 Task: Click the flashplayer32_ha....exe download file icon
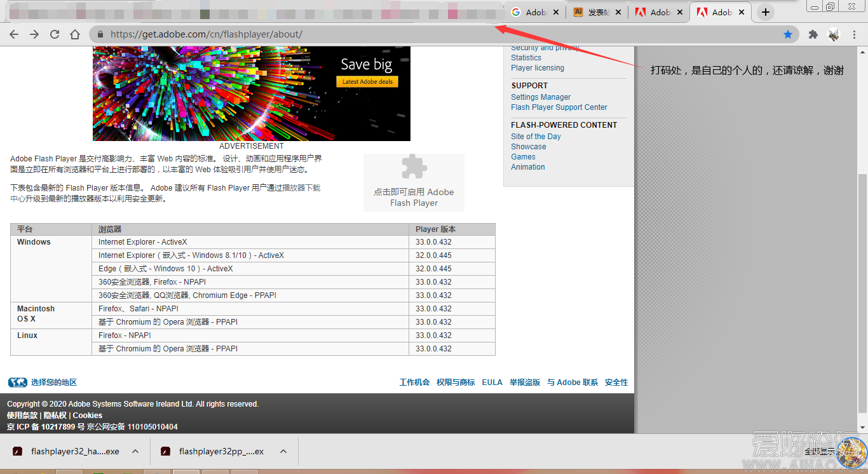tap(17, 450)
